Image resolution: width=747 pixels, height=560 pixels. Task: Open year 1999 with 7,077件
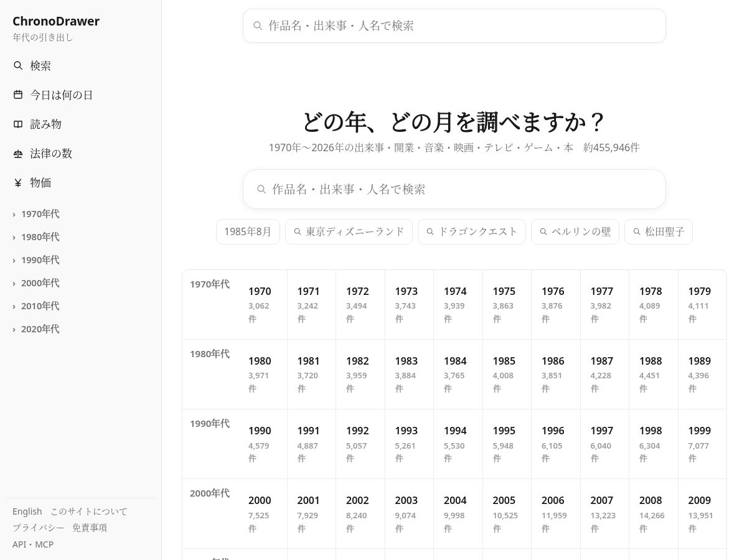[702, 444]
